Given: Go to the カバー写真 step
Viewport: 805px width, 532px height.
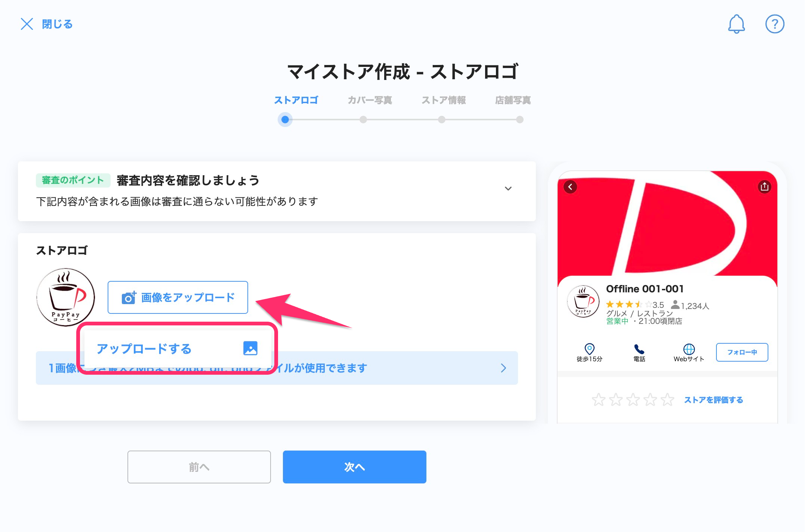Looking at the screenshot, I should click(370, 100).
